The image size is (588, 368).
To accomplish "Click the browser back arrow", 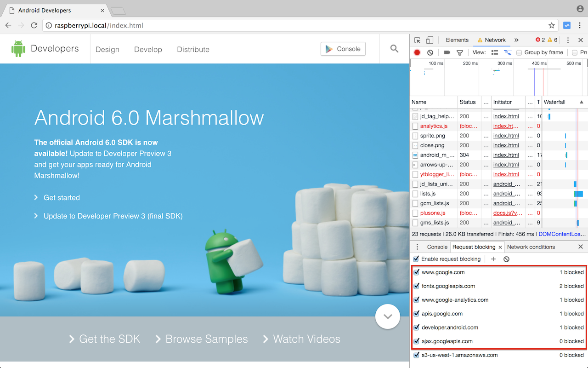I will (8, 25).
